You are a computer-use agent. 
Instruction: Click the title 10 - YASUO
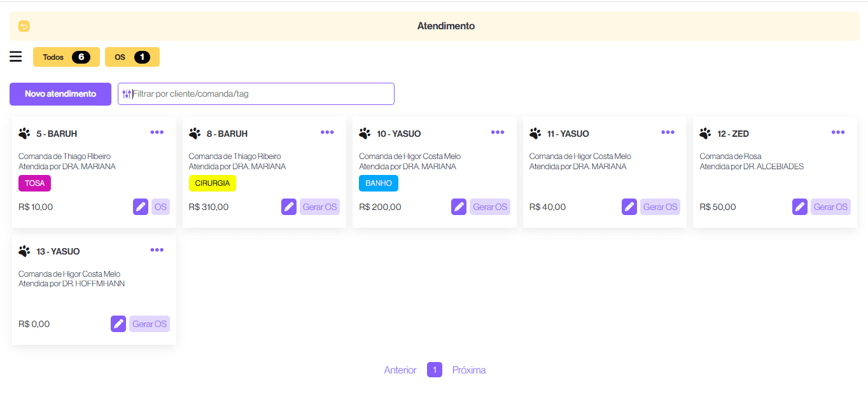[x=399, y=134]
